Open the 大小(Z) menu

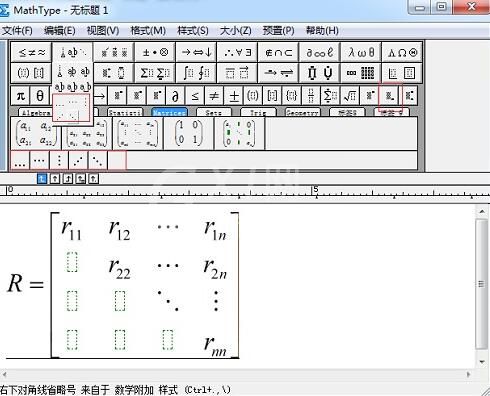(236, 31)
